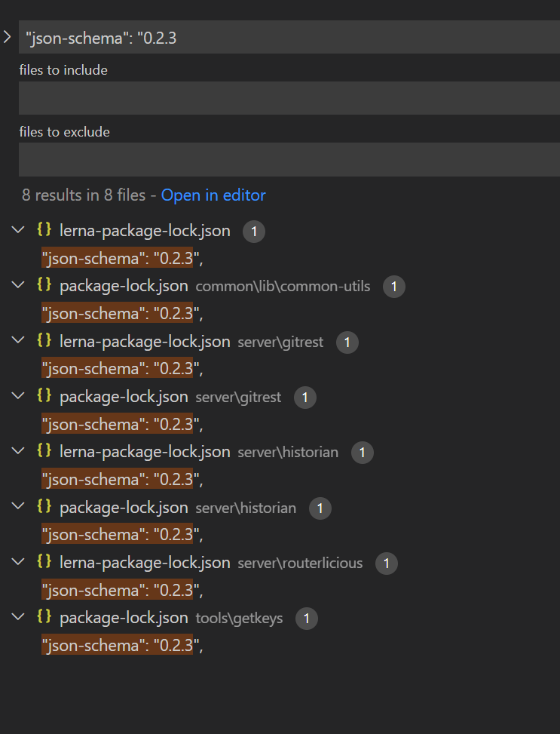Viewport: 560px width, 734px height.
Task: Open match under getkeys package-lock.json
Action: point(122,646)
